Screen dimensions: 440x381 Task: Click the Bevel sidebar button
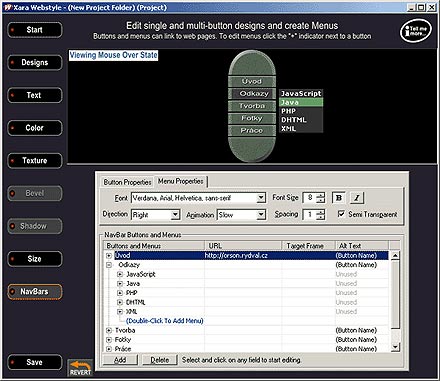point(35,193)
